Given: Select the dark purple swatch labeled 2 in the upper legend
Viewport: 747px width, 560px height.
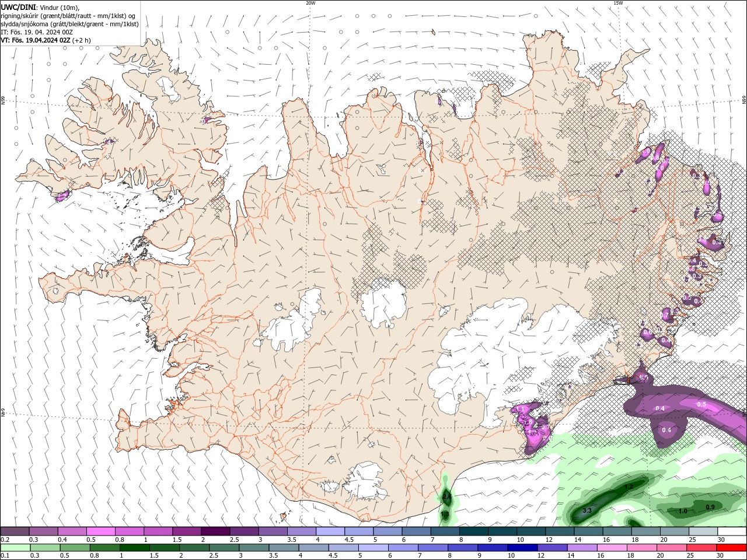Looking at the screenshot, I should 215,531.
